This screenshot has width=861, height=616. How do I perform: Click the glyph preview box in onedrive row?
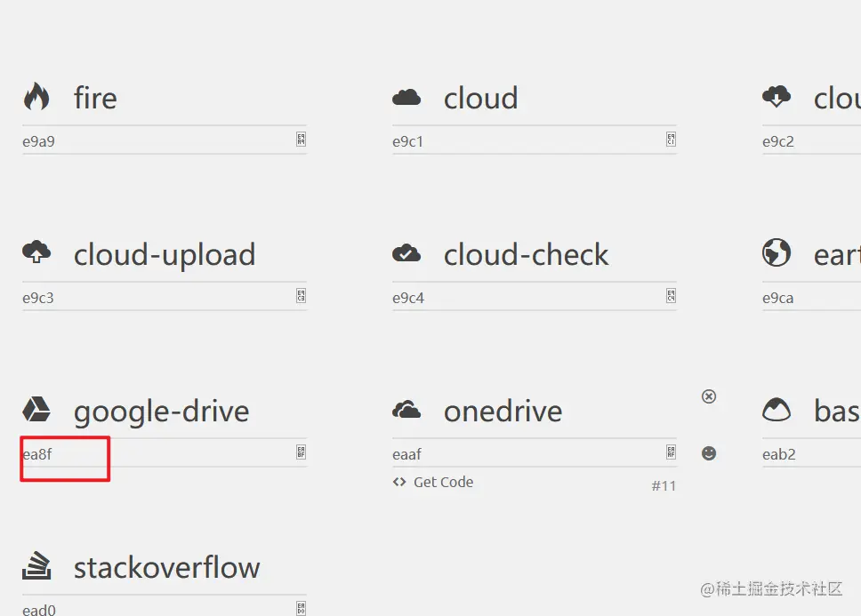(671, 452)
